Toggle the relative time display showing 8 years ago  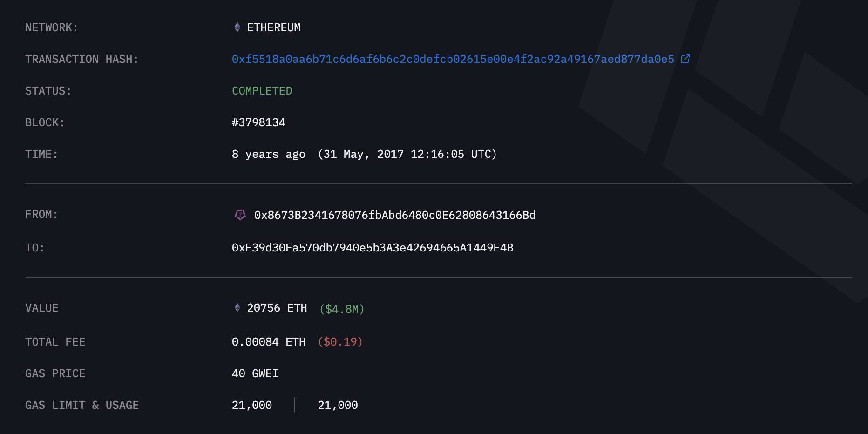point(269,154)
